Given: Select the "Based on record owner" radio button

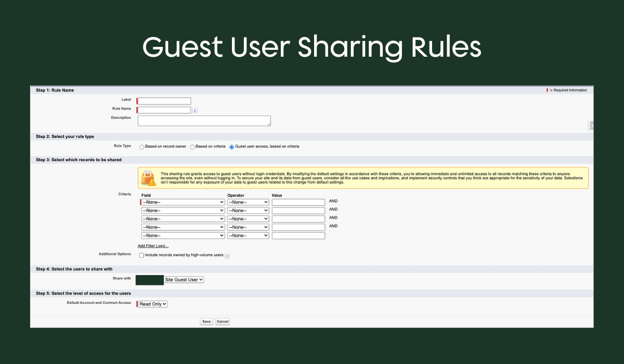Looking at the screenshot, I should 142,147.
